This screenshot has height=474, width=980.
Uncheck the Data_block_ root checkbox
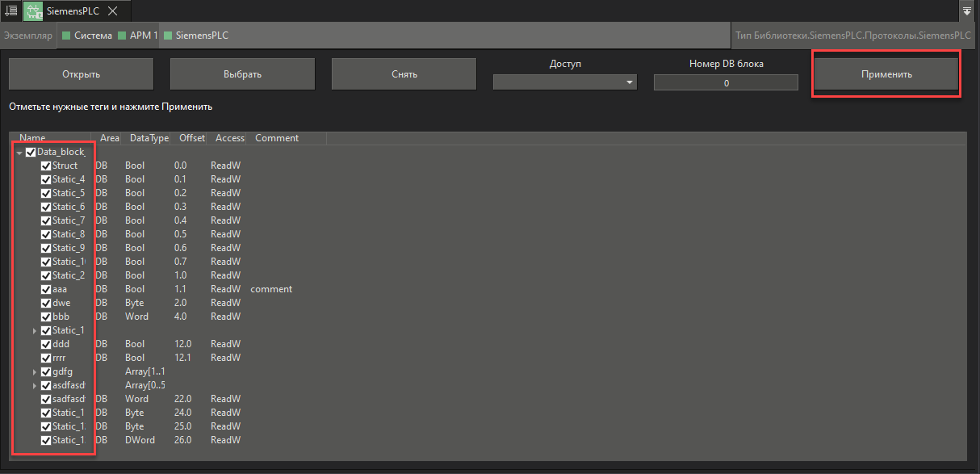tap(30, 151)
